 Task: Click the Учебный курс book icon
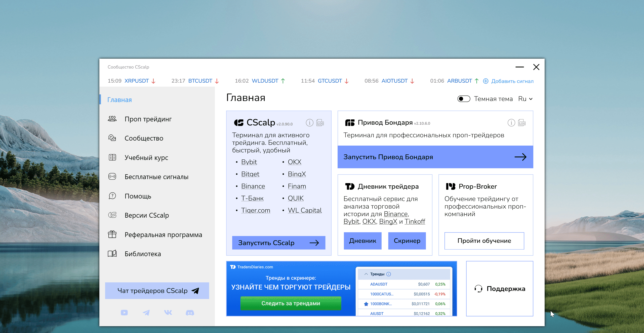[112, 157]
